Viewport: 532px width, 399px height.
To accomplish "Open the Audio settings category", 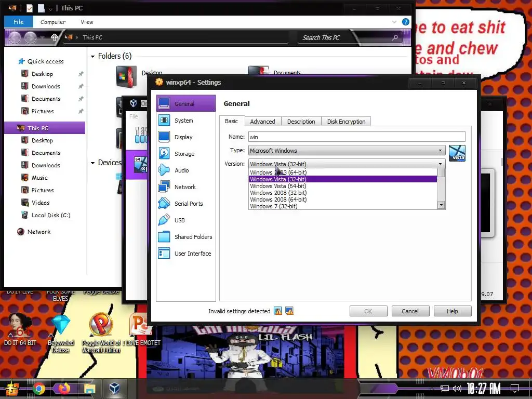I will (186, 170).
